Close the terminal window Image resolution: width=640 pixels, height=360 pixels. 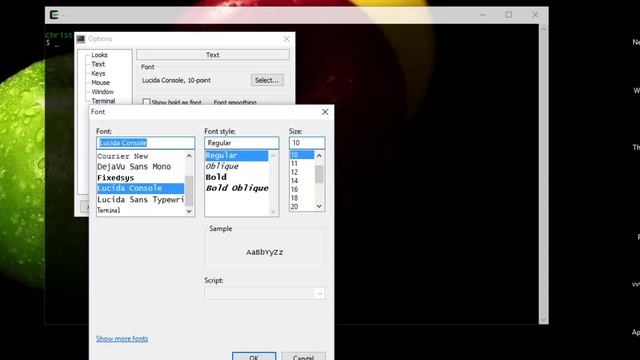tap(535, 15)
